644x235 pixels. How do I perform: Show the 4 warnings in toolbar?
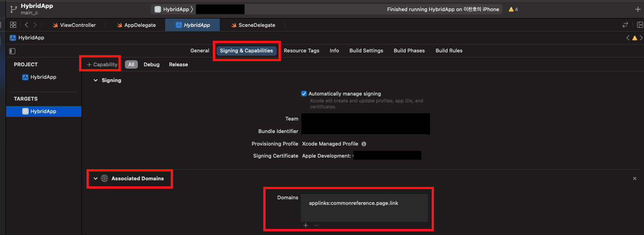513,9
